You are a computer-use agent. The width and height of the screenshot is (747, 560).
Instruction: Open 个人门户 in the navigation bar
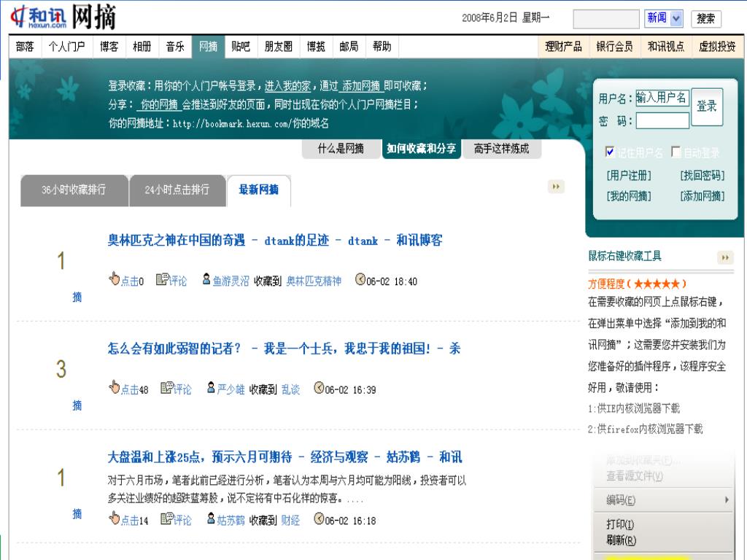pos(66,47)
